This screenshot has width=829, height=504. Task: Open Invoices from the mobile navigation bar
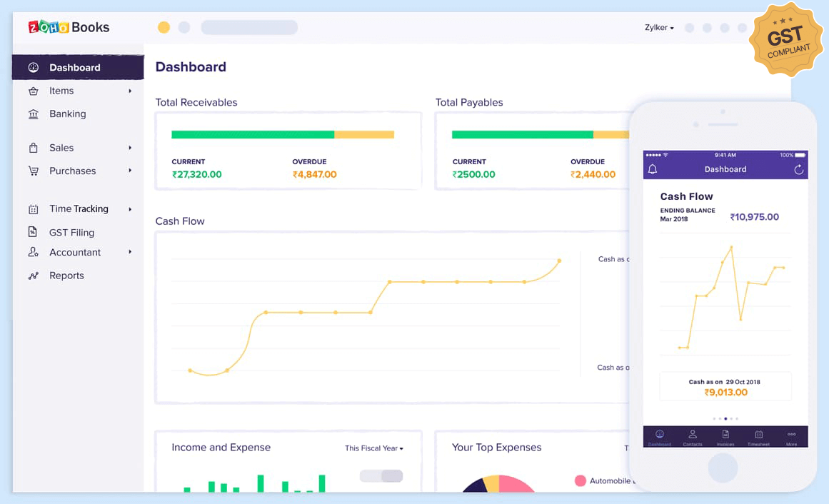pyautogui.click(x=725, y=436)
